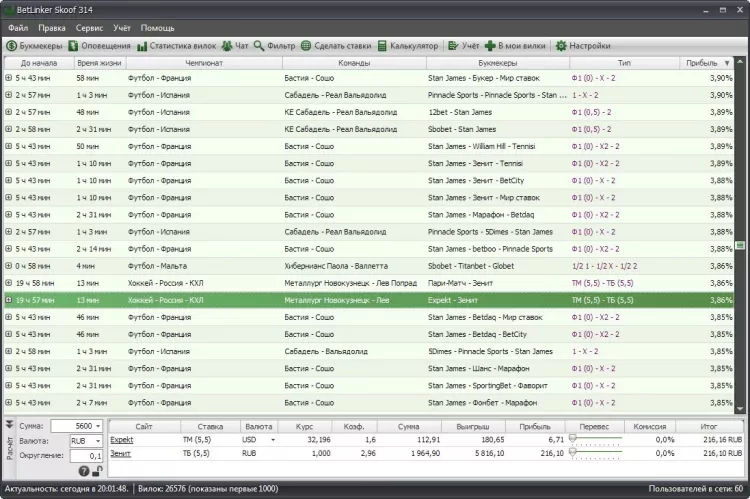
Task: Click the До начала column header
Action: click(x=39, y=63)
